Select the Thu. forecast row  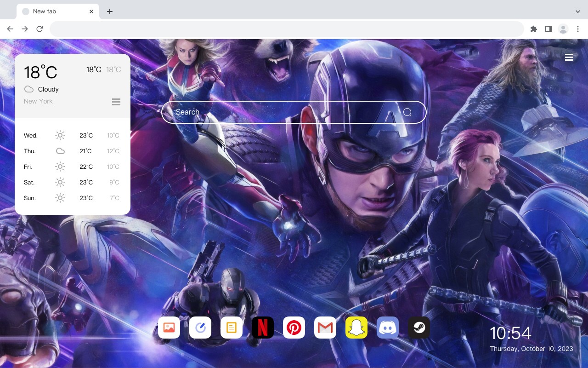pos(73,151)
